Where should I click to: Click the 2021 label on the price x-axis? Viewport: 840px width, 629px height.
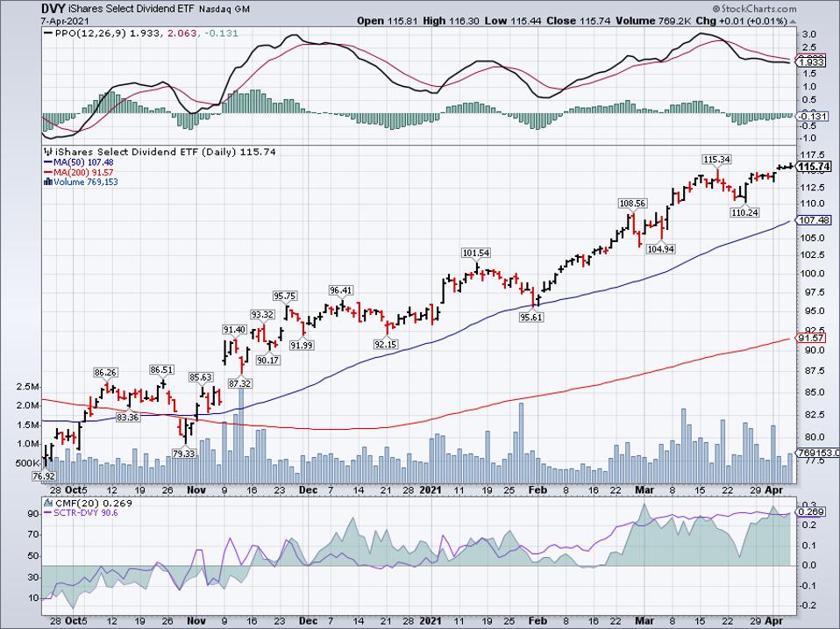tap(431, 490)
